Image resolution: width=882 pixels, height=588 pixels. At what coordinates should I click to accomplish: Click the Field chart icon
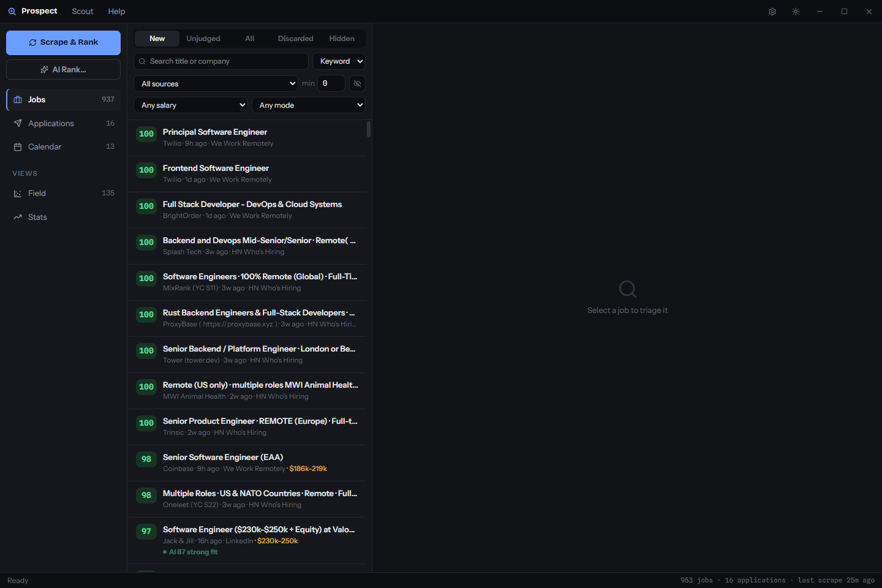point(18,194)
